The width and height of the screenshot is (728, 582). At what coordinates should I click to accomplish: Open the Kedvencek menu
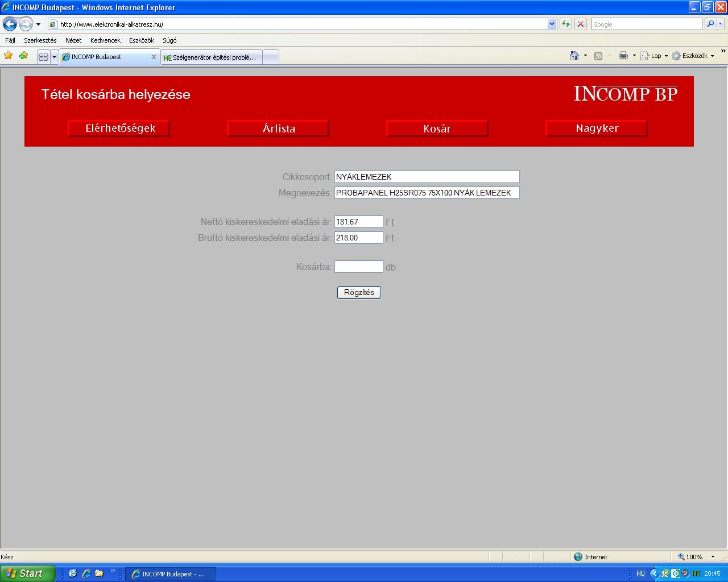(x=105, y=40)
